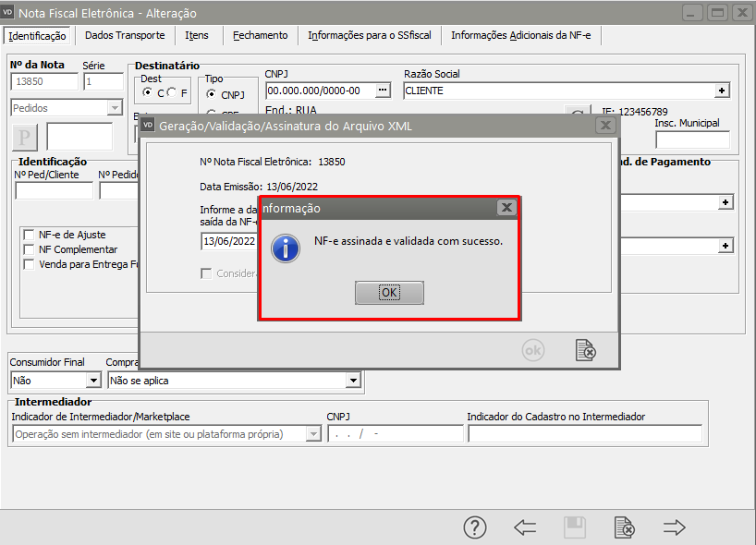Enable NF-e de Ajuste checkbox
This screenshot has width=756, height=545.
[x=29, y=235]
